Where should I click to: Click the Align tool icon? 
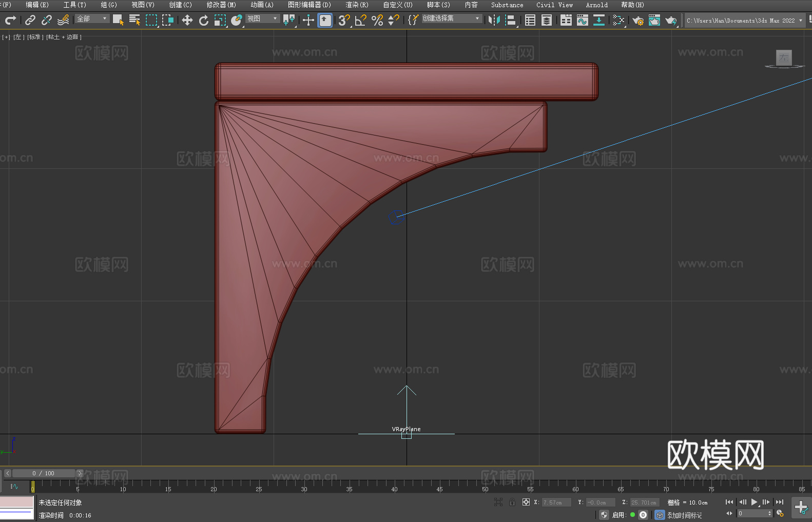[x=511, y=20]
